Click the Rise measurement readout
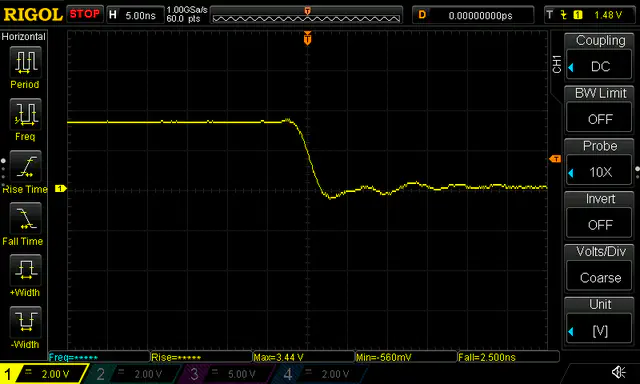The image size is (640, 384). click(201, 357)
